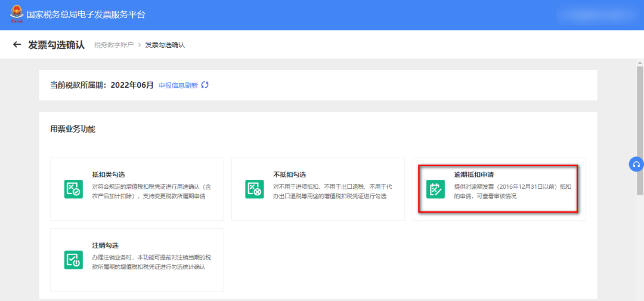Go to 税务数字账户 in the breadcrumb
Screen dimensions: 644x301
pyautogui.click(x=114, y=45)
